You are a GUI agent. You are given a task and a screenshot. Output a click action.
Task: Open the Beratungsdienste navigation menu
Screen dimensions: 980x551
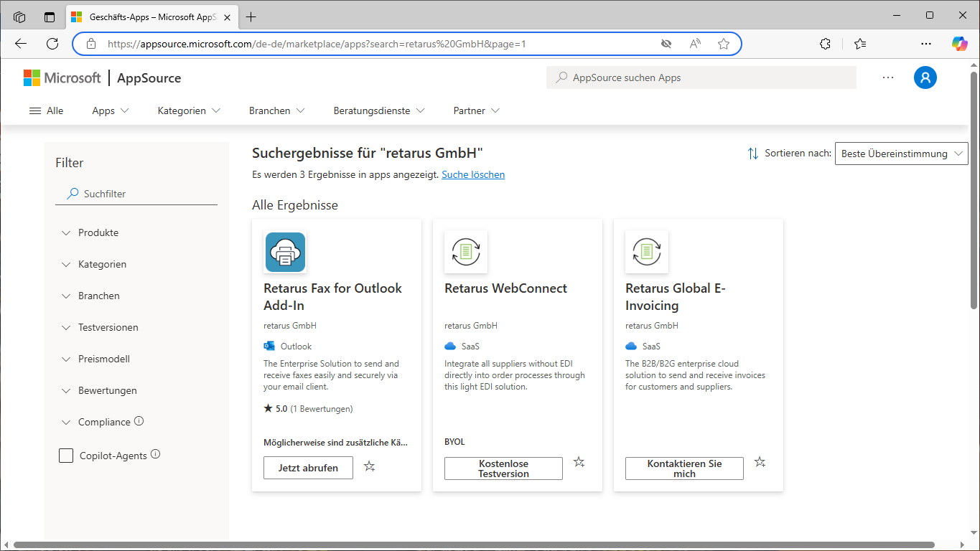click(379, 110)
